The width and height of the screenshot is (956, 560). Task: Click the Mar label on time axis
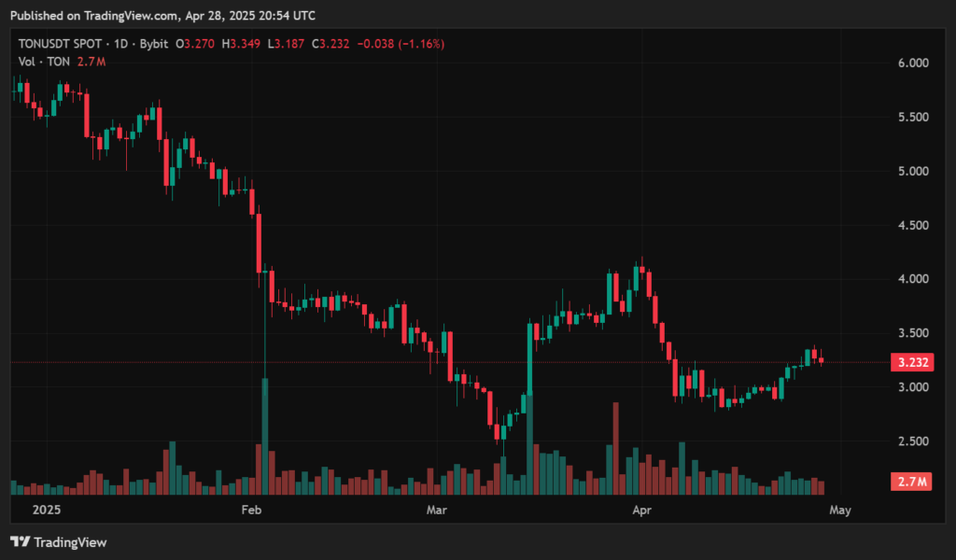pyautogui.click(x=437, y=510)
